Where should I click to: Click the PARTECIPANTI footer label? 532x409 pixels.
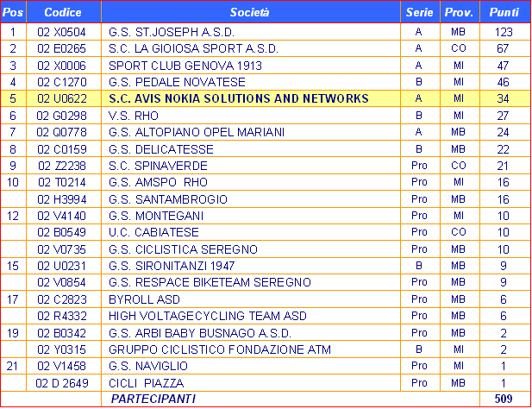pyautogui.click(x=153, y=399)
